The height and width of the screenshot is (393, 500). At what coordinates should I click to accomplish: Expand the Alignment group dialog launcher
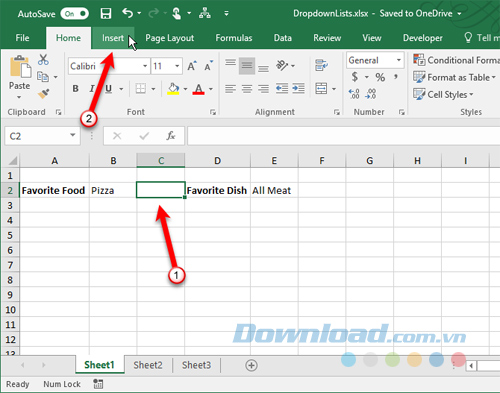pyautogui.click(x=337, y=112)
